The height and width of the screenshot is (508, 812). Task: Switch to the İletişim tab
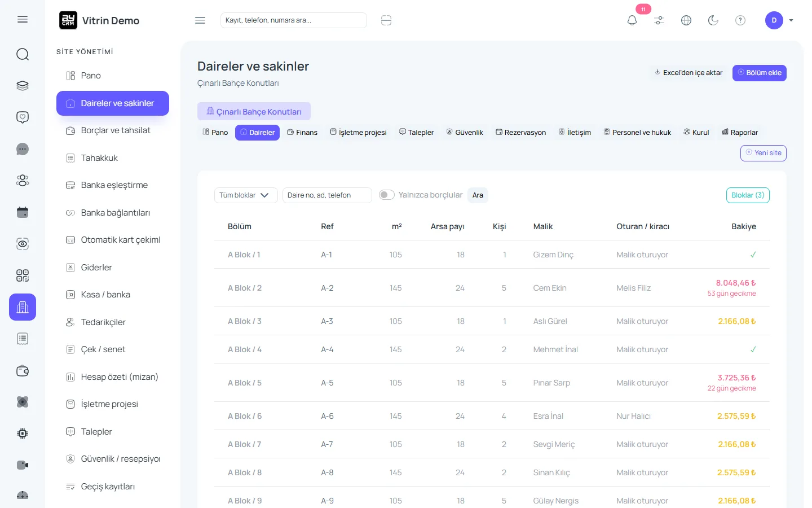click(x=575, y=133)
